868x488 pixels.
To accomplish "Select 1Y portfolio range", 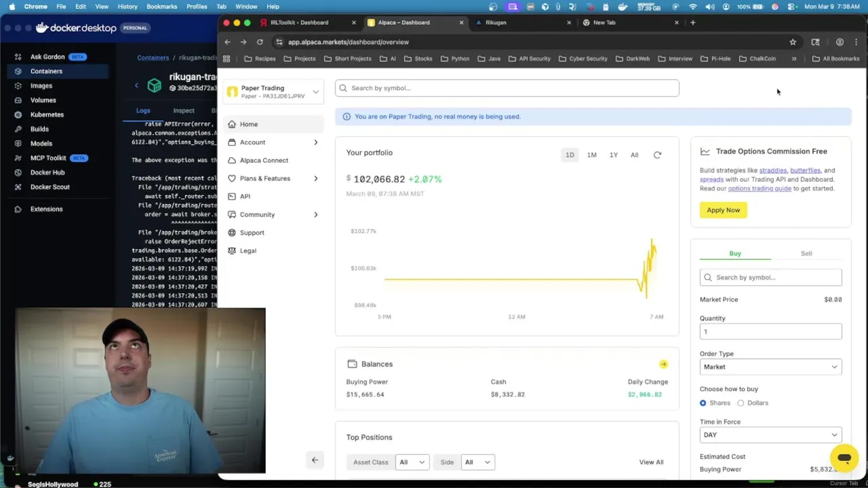I will [x=614, y=155].
